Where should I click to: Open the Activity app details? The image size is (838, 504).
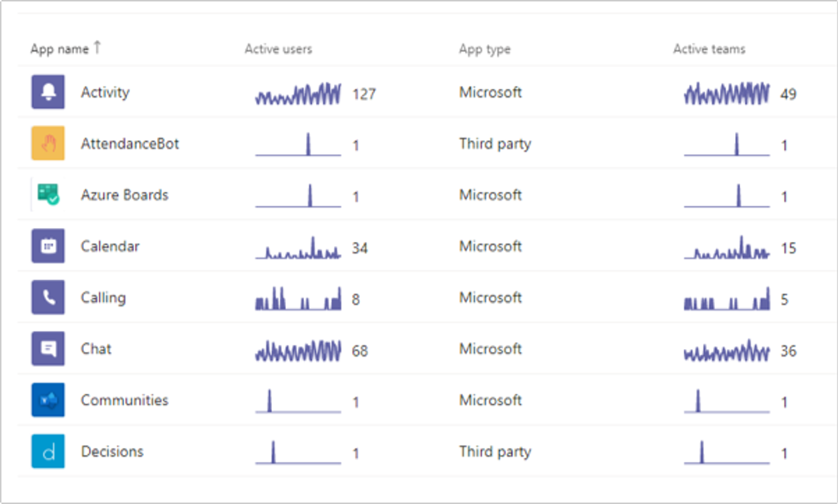coord(105,92)
